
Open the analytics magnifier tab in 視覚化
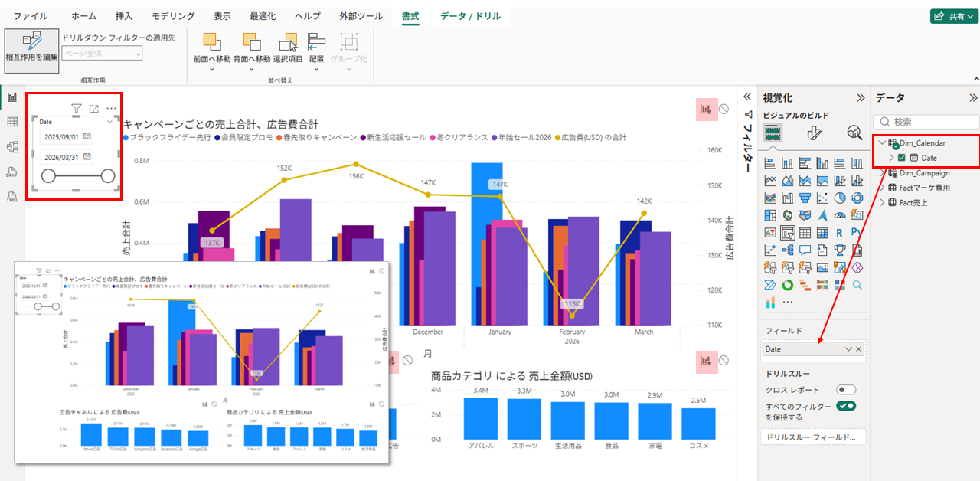[x=854, y=133]
